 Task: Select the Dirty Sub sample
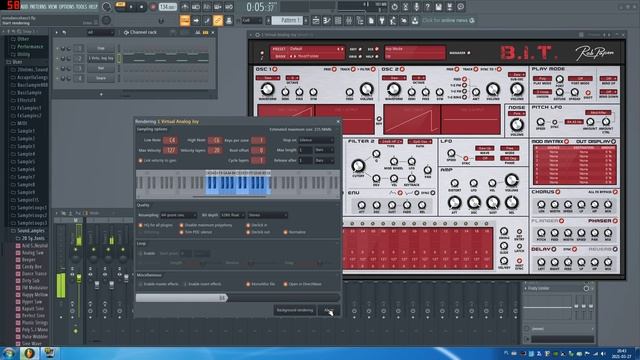(30, 281)
